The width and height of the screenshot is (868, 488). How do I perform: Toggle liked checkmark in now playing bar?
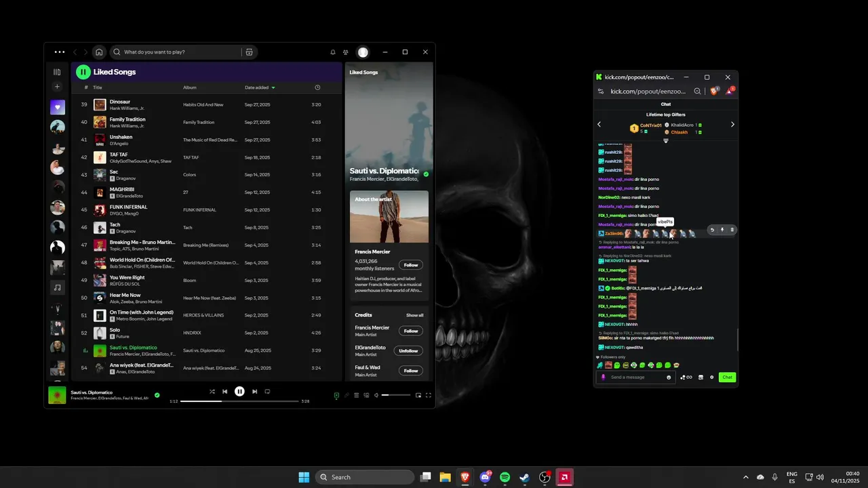click(x=157, y=394)
